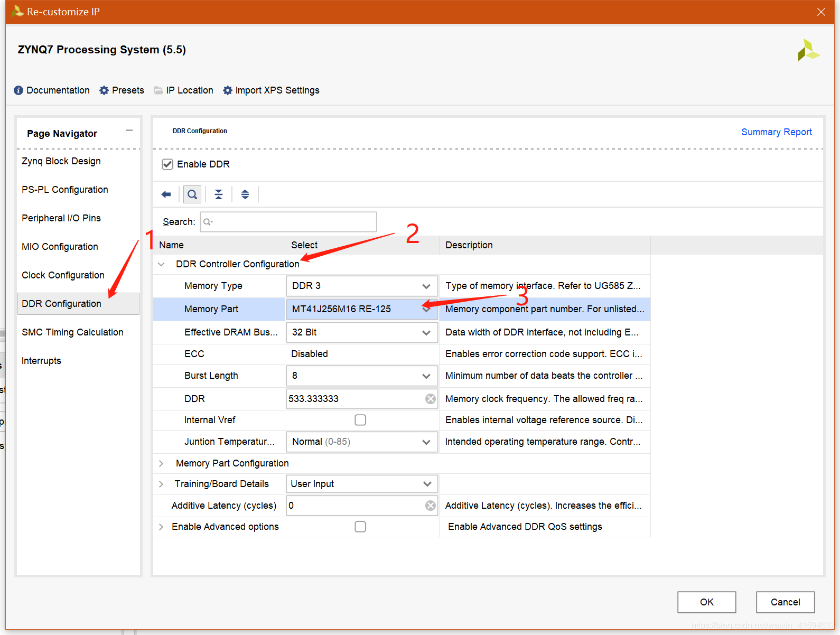This screenshot has width=840, height=635.
Task: Open the Presets gear
Action: (104, 90)
